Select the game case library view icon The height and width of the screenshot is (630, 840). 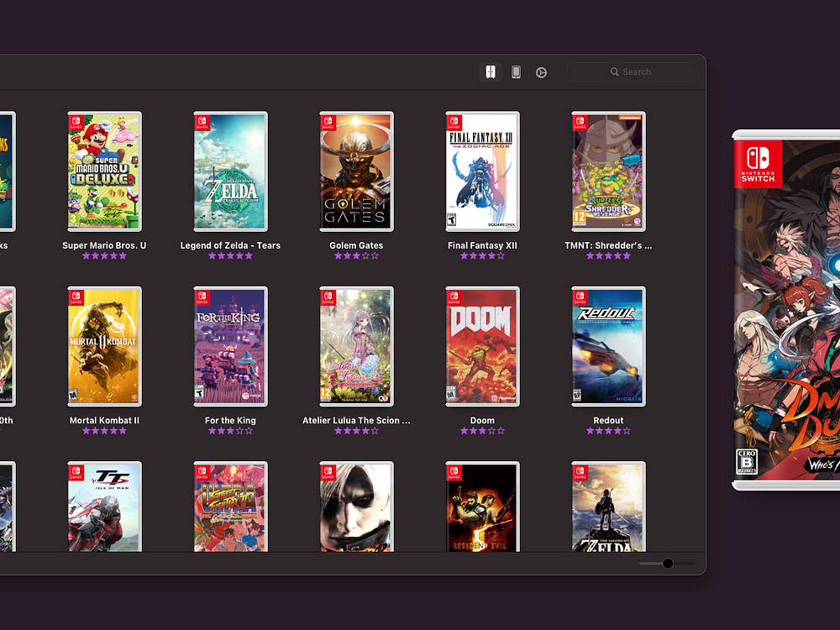pyautogui.click(x=491, y=71)
